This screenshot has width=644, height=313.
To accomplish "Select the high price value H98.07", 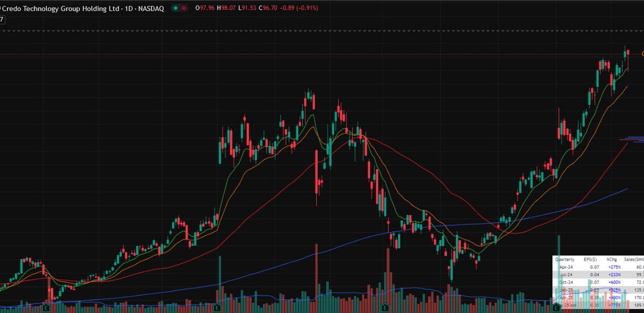I will (x=227, y=8).
